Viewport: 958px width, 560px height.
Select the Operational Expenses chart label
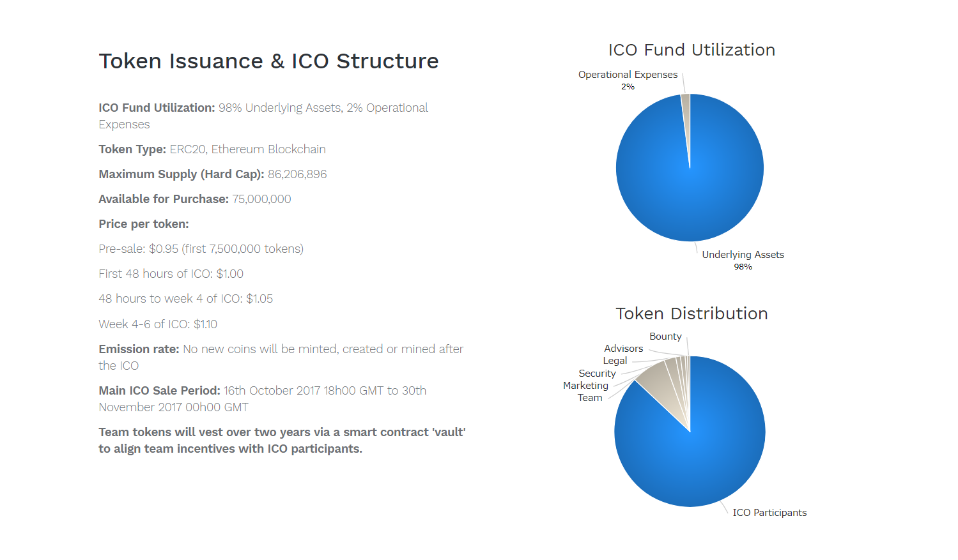(628, 80)
